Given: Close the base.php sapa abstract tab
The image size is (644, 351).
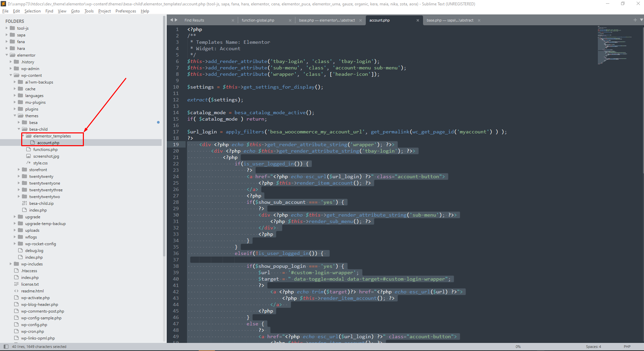Looking at the screenshot, I should tap(479, 20).
